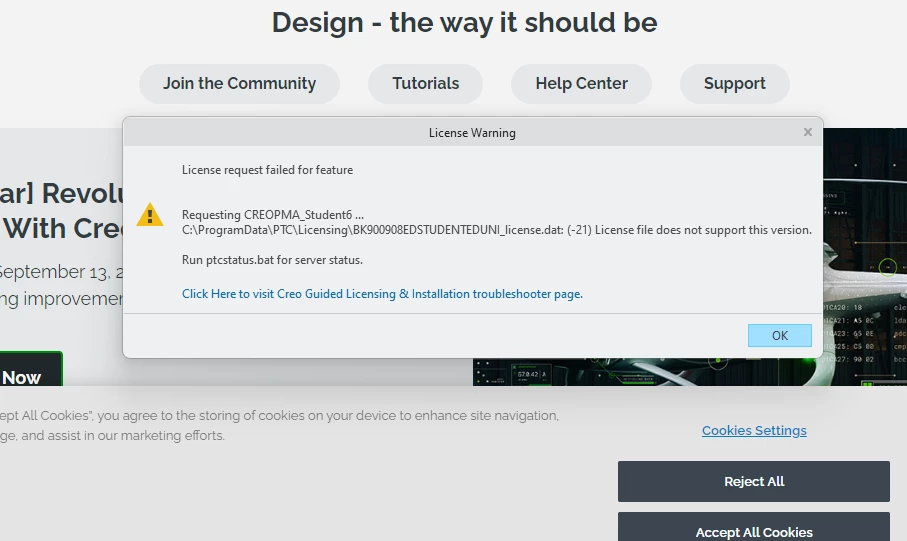This screenshot has height=541, width=907.
Task: Select the license file path error text
Action: [496, 230]
